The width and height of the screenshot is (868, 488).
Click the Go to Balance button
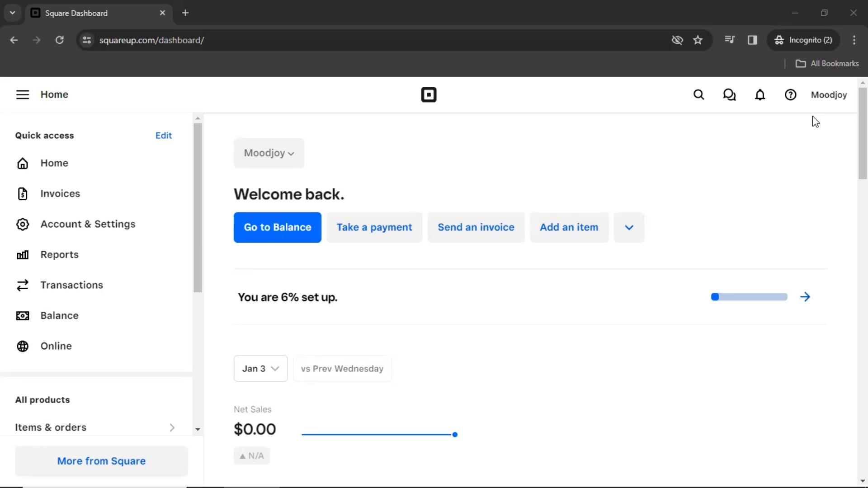coord(277,227)
